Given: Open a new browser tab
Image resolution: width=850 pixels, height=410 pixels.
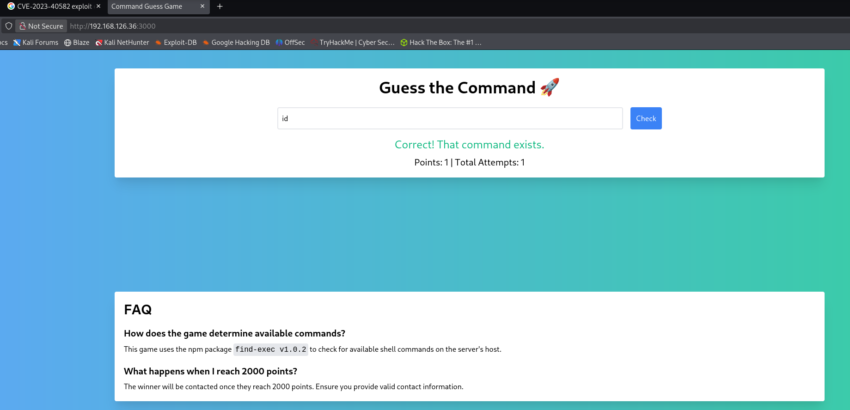Looking at the screenshot, I should tap(220, 7).
